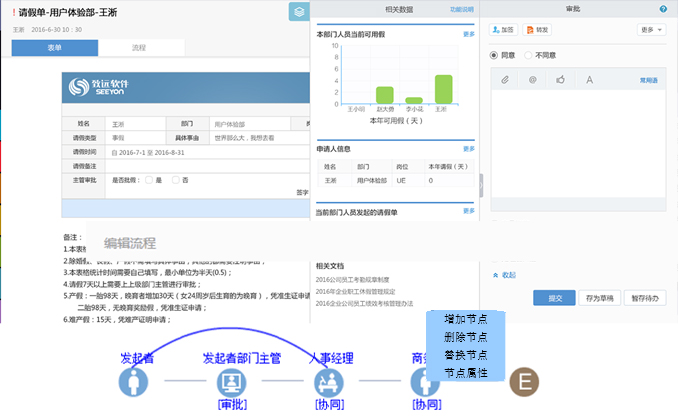The height and width of the screenshot is (418, 678).
Task: Select the 人事经理 workflow node icon
Action: [331, 382]
